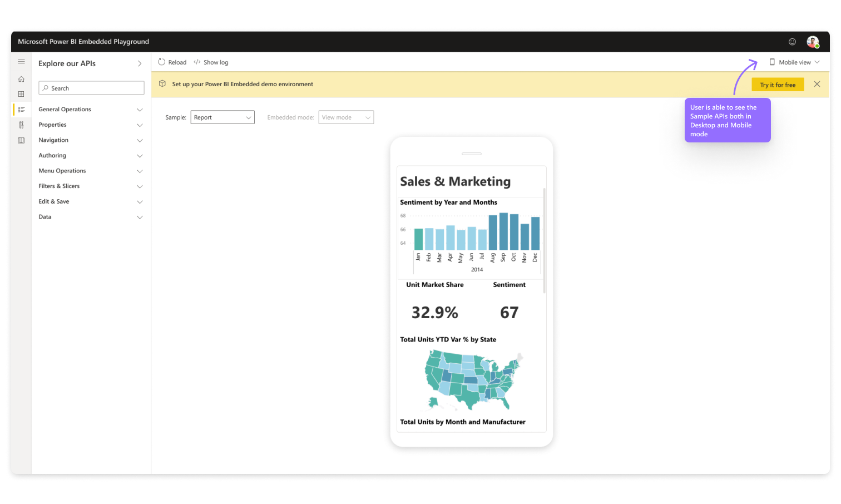Open the grid showcase icon in left rail
The height and width of the screenshot is (504, 841).
coord(21,94)
